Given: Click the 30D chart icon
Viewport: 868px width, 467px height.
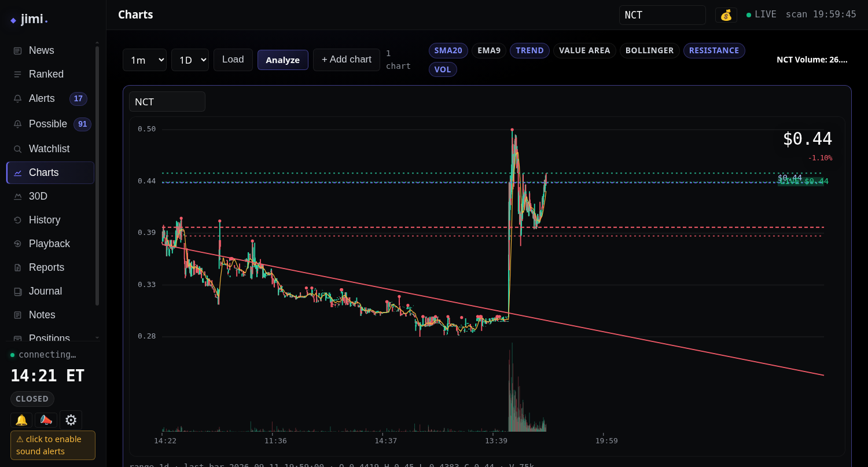Looking at the screenshot, I should pos(17,197).
